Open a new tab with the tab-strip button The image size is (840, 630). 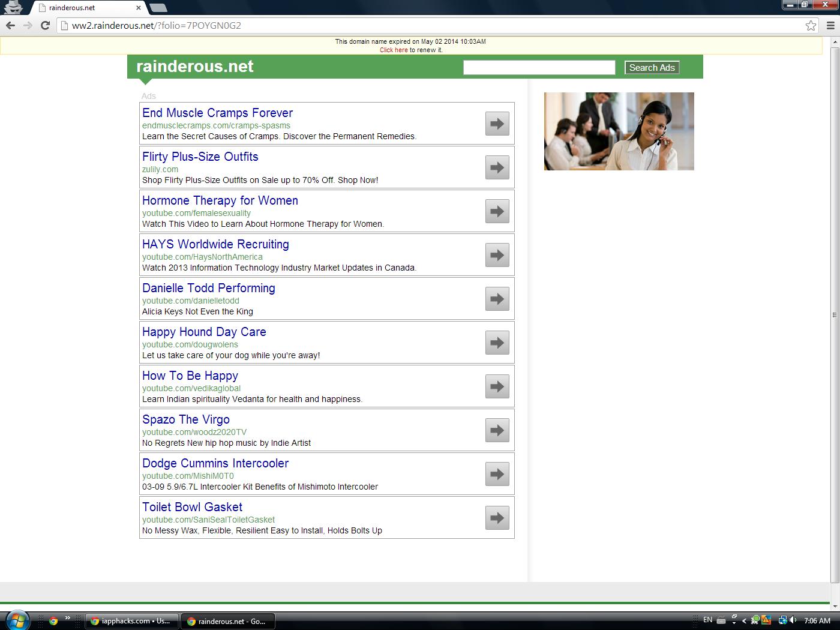(x=158, y=8)
